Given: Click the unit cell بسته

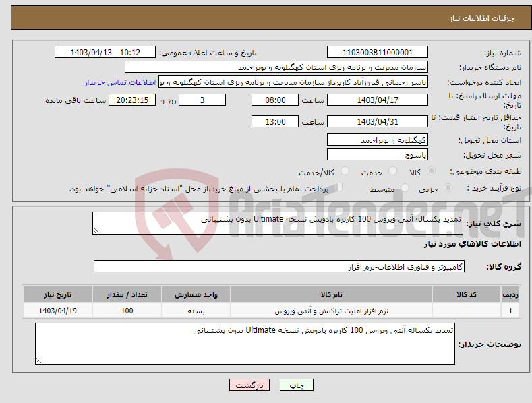Looking at the screenshot, I should click(196, 311).
